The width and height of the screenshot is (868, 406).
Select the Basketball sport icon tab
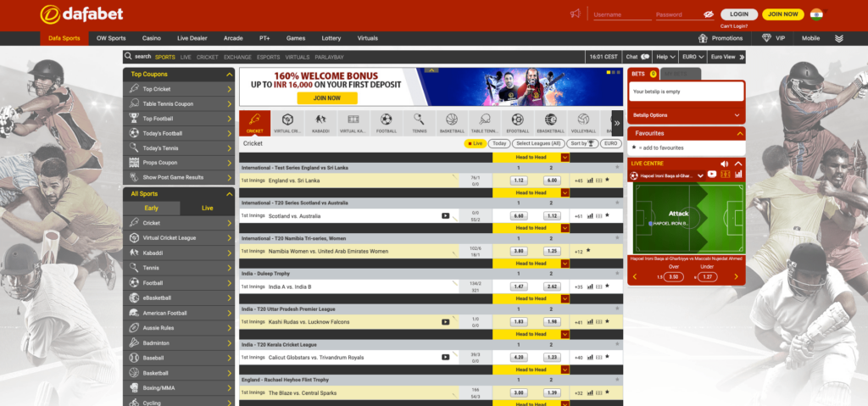pos(452,123)
